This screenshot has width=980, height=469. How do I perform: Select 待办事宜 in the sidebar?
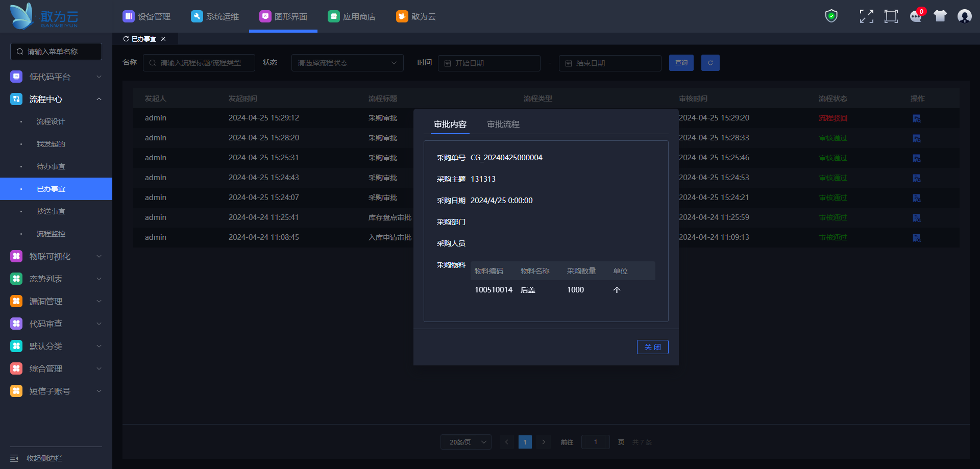(51, 166)
